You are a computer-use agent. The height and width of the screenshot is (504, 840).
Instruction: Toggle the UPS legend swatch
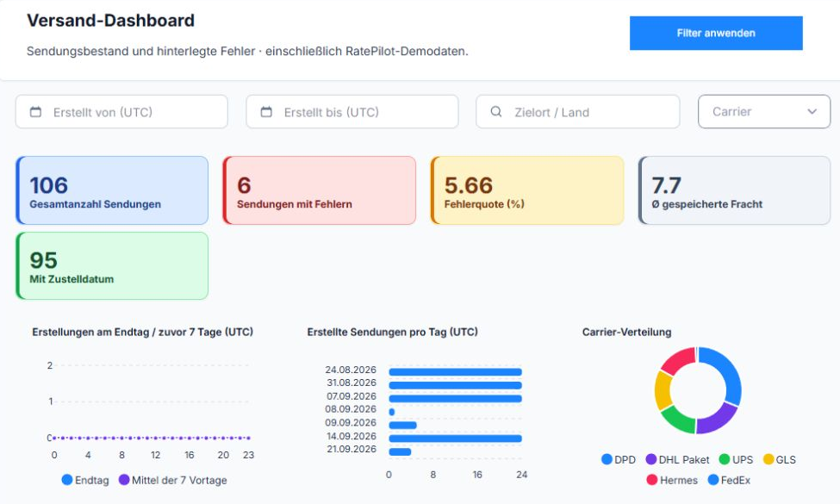click(x=725, y=459)
